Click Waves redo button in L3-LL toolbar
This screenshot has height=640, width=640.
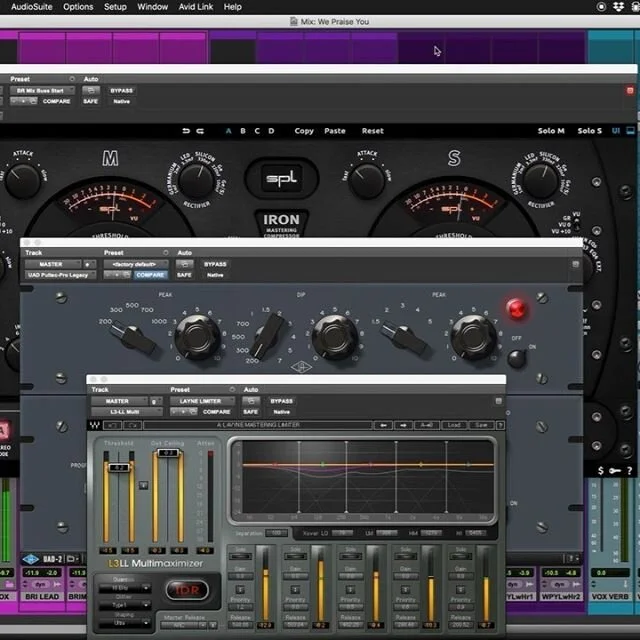tap(133, 425)
